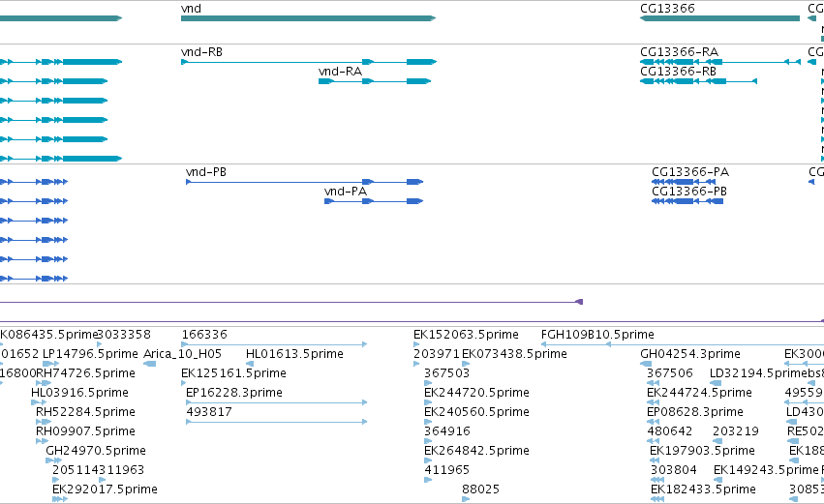Select the EK149243.5prime EST label
Image resolution: width=824 pixels, height=504 pixels.
pyautogui.click(x=766, y=470)
